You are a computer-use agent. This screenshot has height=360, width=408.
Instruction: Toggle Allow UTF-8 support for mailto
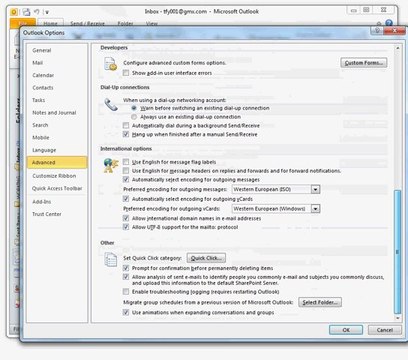pyautogui.click(x=126, y=227)
